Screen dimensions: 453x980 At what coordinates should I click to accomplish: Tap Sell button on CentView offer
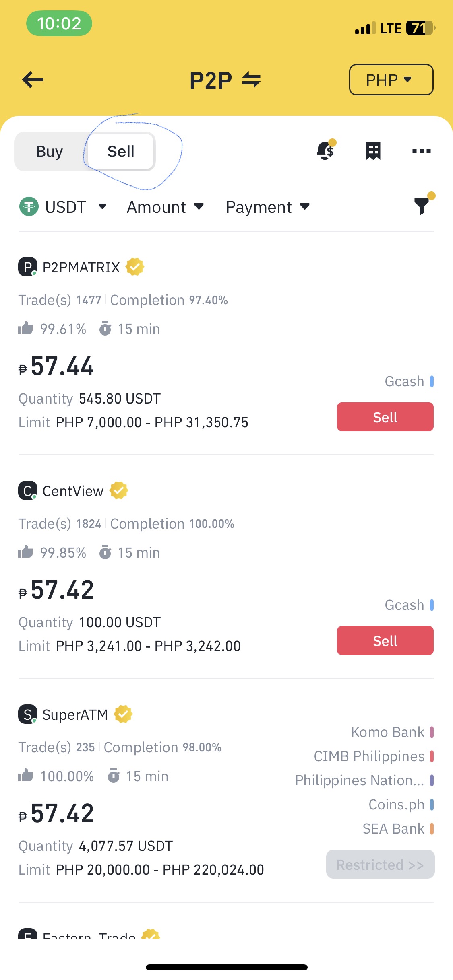pyautogui.click(x=385, y=640)
